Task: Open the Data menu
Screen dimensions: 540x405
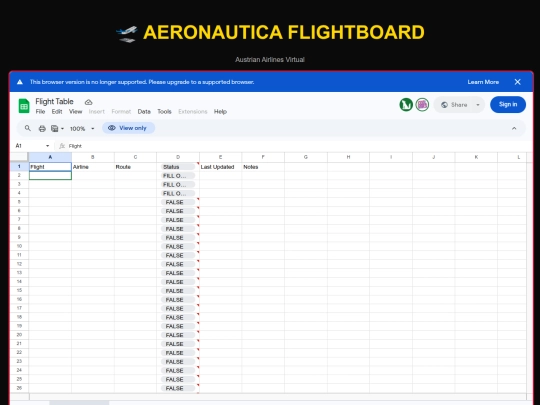Action: (x=144, y=112)
